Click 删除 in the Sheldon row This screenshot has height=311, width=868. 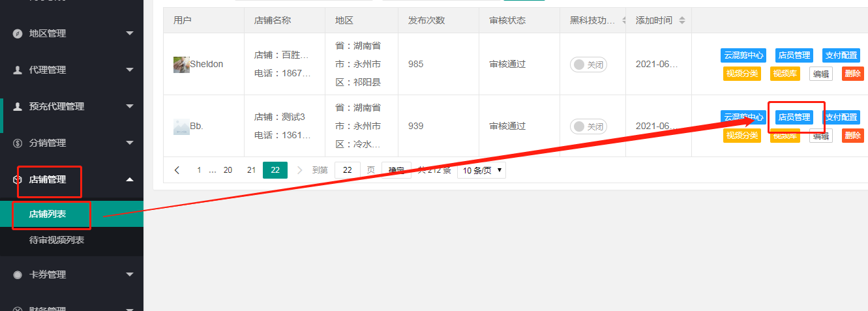point(853,74)
